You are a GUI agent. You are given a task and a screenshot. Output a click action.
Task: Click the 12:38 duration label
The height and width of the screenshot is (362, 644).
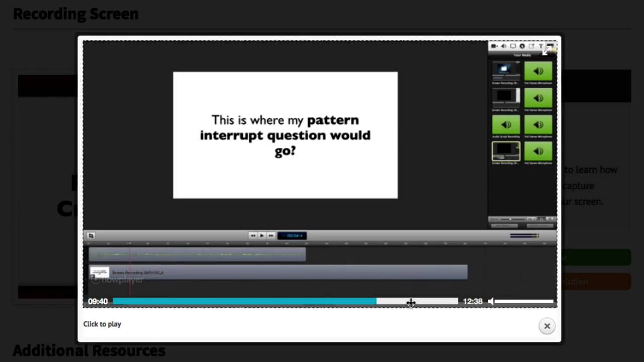point(473,301)
